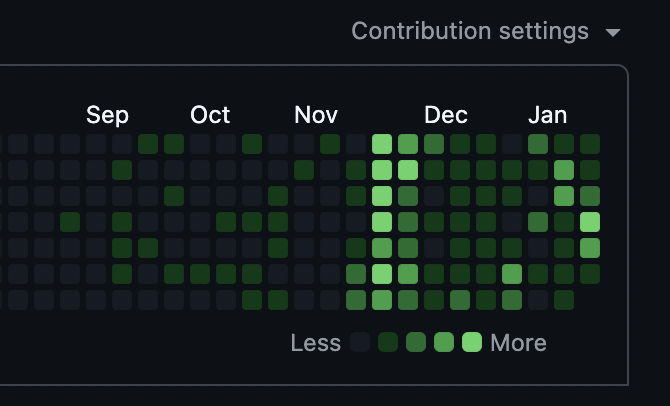
Task: Select the top cell of the first Nov week
Action: point(304,144)
